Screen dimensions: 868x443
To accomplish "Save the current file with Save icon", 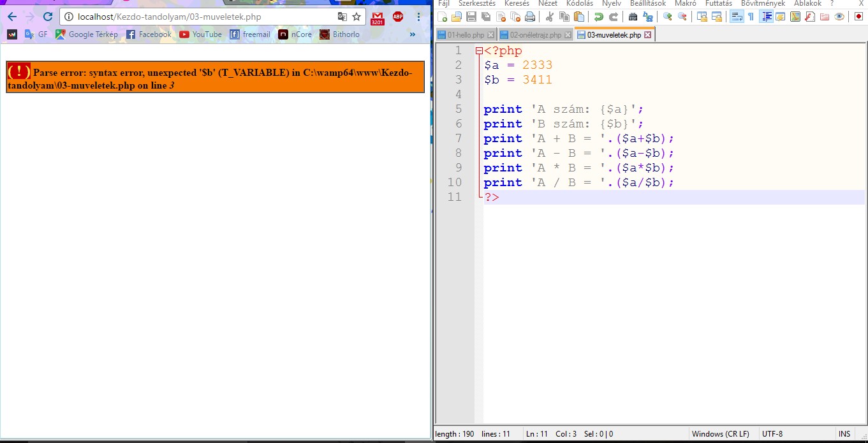I will tap(471, 17).
